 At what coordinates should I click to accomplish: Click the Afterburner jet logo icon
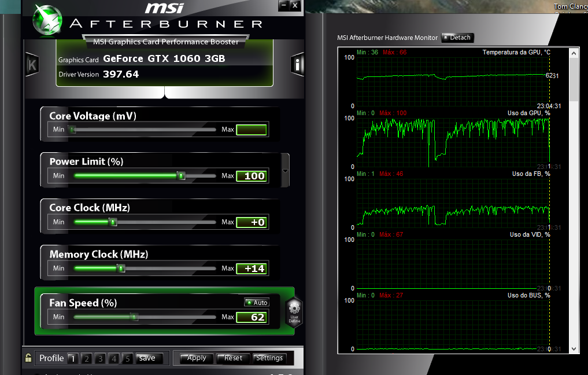tap(47, 21)
